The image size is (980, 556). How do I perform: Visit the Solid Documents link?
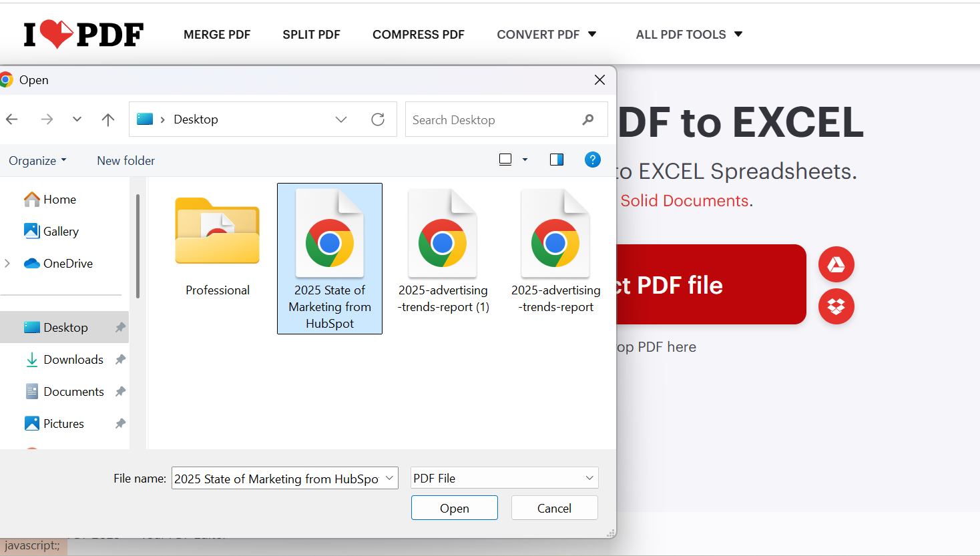click(x=684, y=200)
